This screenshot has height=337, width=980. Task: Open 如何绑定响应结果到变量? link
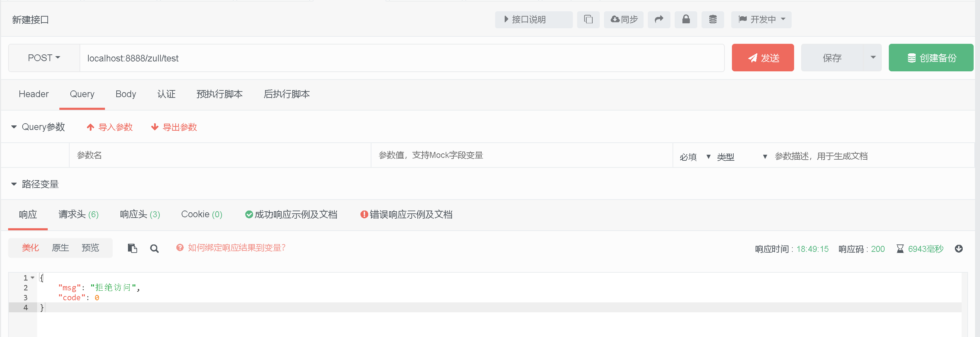237,248
